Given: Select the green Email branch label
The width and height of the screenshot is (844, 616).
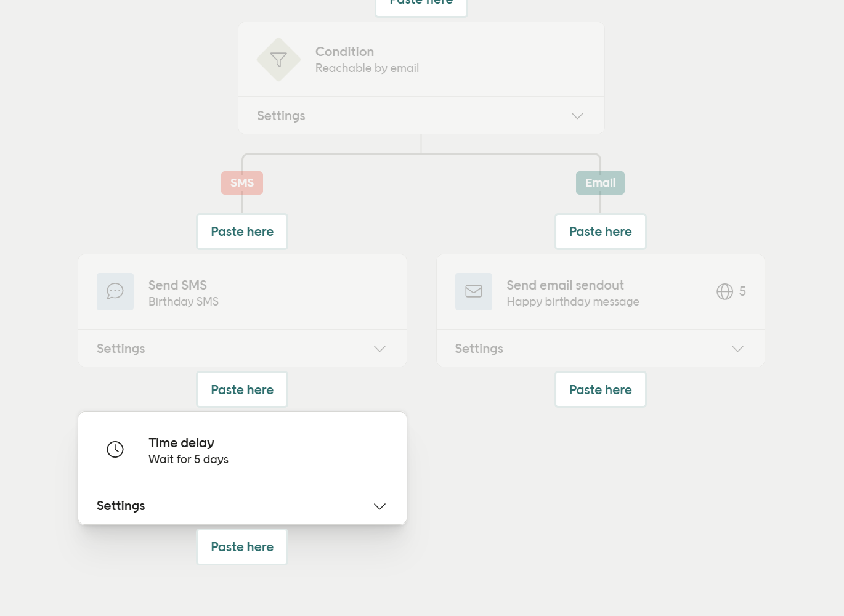Looking at the screenshot, I should (600, 183).
